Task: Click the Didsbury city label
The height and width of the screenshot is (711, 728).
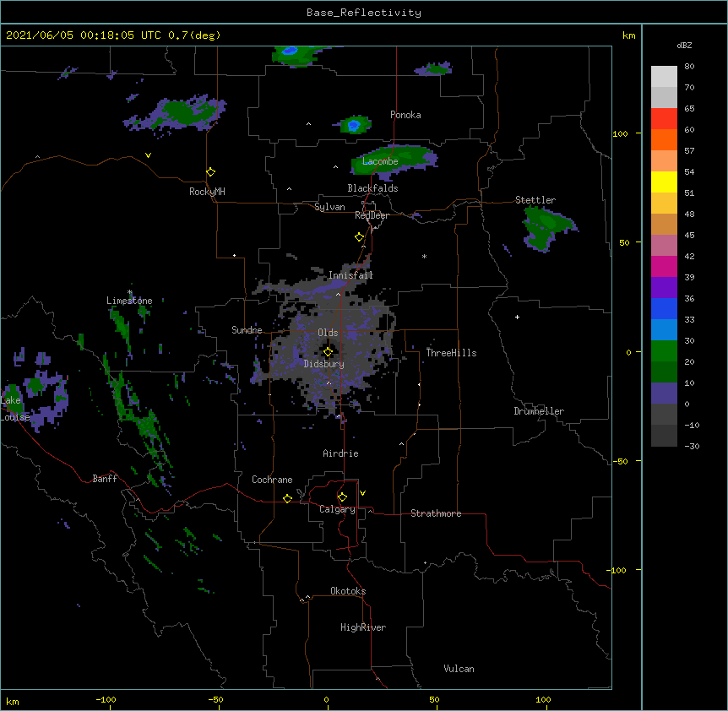Action: (x=323, y=364)
